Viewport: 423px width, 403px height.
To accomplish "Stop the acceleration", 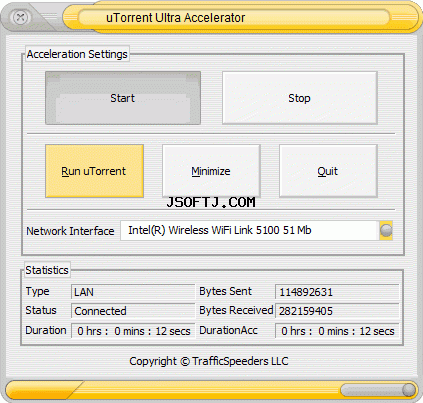I will coord(300,98).
